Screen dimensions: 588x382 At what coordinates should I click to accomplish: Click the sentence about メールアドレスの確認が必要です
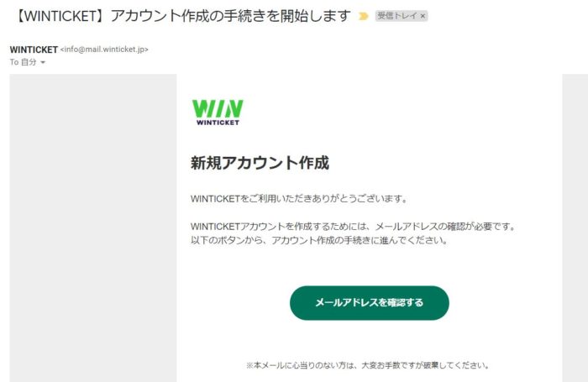pyautogui.click(x=354, y=227)
